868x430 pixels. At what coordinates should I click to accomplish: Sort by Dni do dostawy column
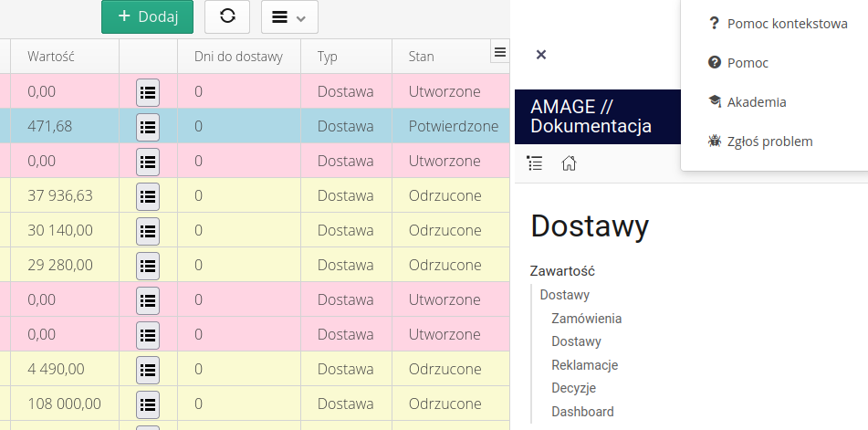coord(238,57)
